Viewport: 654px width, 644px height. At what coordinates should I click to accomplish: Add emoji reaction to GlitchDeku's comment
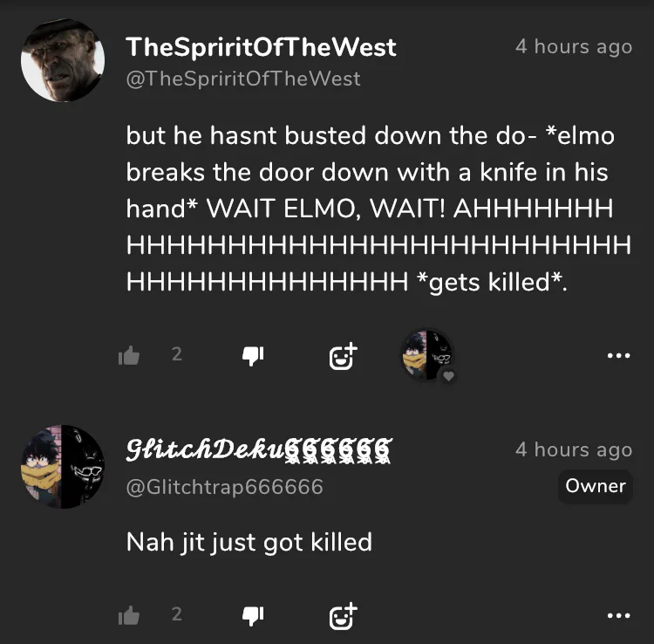(x=343, y=615)
